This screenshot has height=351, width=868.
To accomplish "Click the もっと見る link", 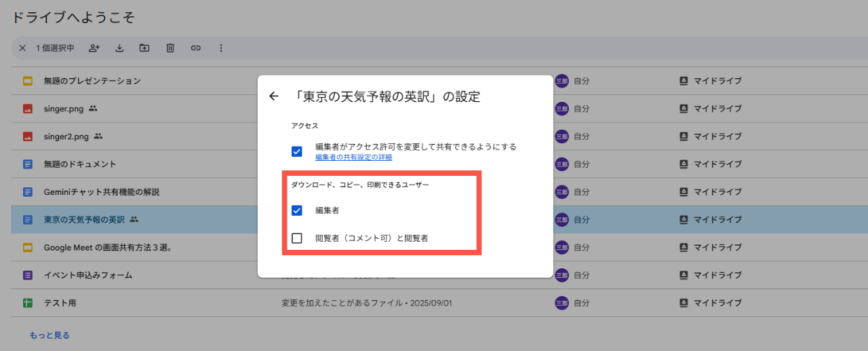I will click(x=50, y=335).
